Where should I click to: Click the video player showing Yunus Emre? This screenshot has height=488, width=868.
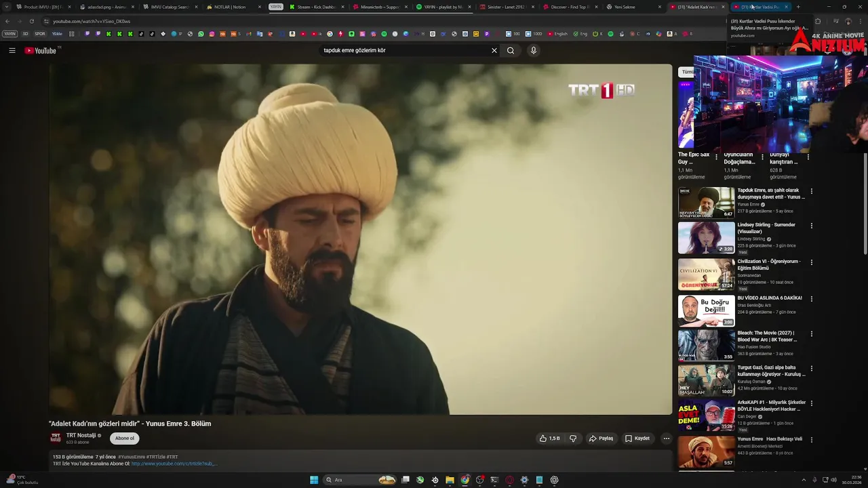tap(360, 239)
